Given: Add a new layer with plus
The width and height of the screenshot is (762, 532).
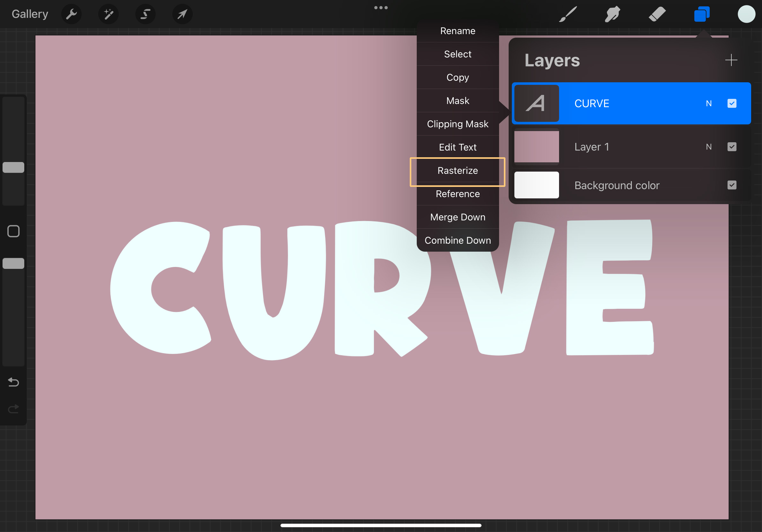Looking at the screenshot, I should 731,60.
